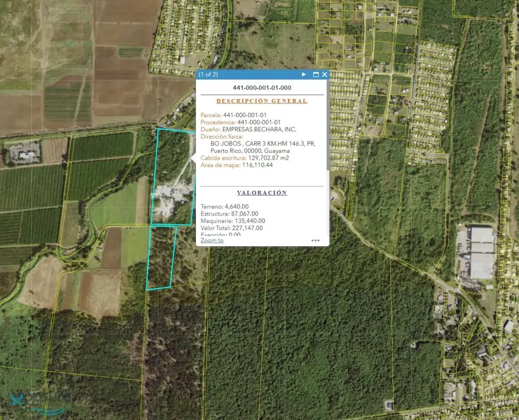Maximize the parcel info popup
The image size is (519, 420).
pyautogui.click(x=315, y=74)
